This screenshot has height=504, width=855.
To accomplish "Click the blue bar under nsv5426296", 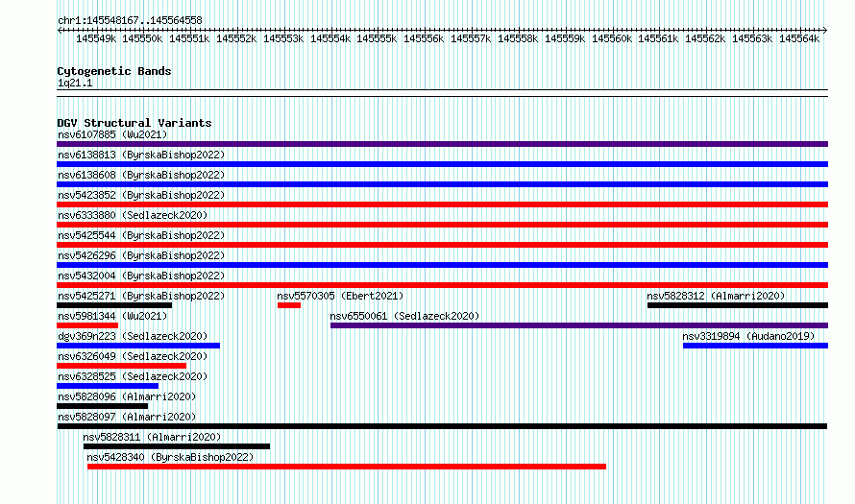I will tap(442, 265).
